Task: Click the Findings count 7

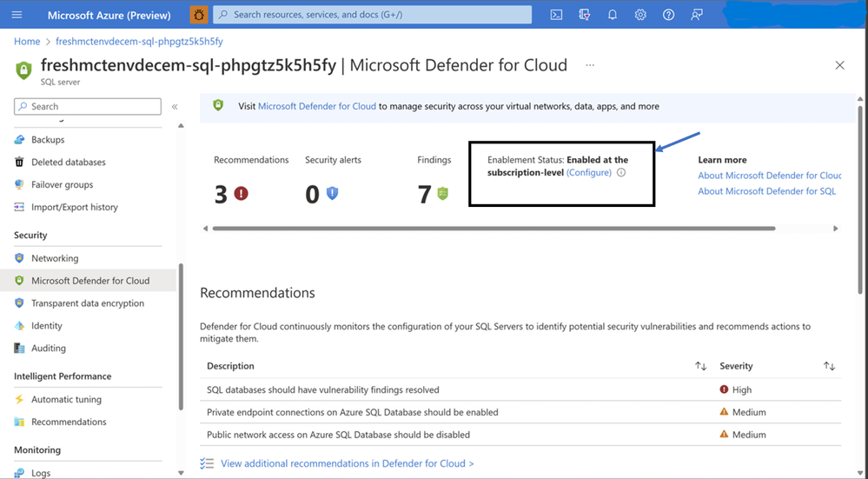Action: (x=424, y=195)
